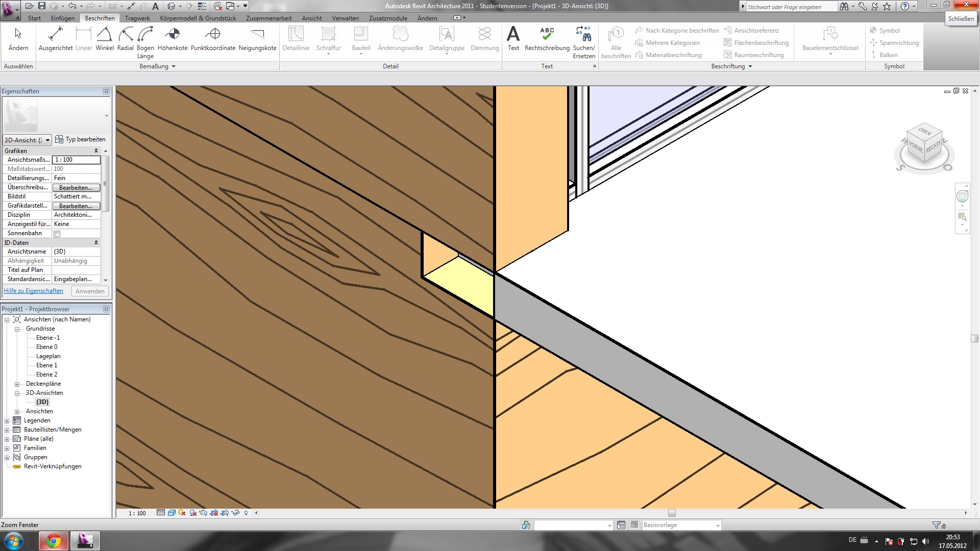Click the search binoculars icon in title bar
The image size is (980, 551).
pyautogui.click(x=844, y=6)
